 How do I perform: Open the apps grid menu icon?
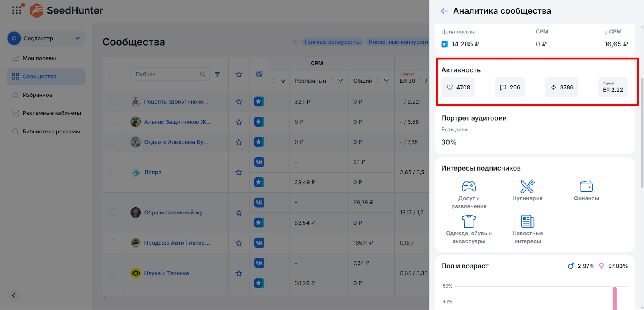point(17,10)
